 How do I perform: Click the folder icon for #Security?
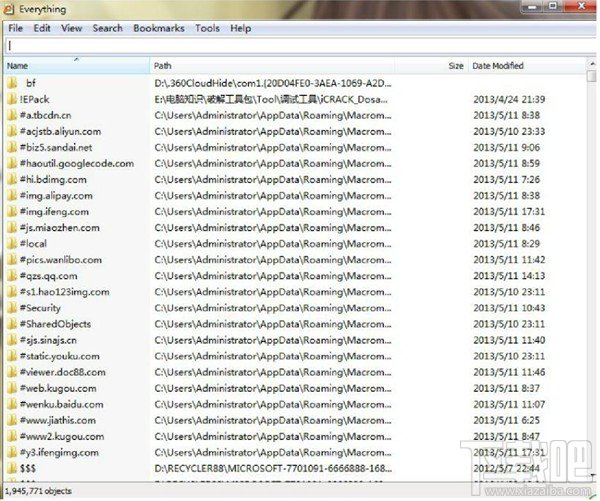click(x=12, y=308)
